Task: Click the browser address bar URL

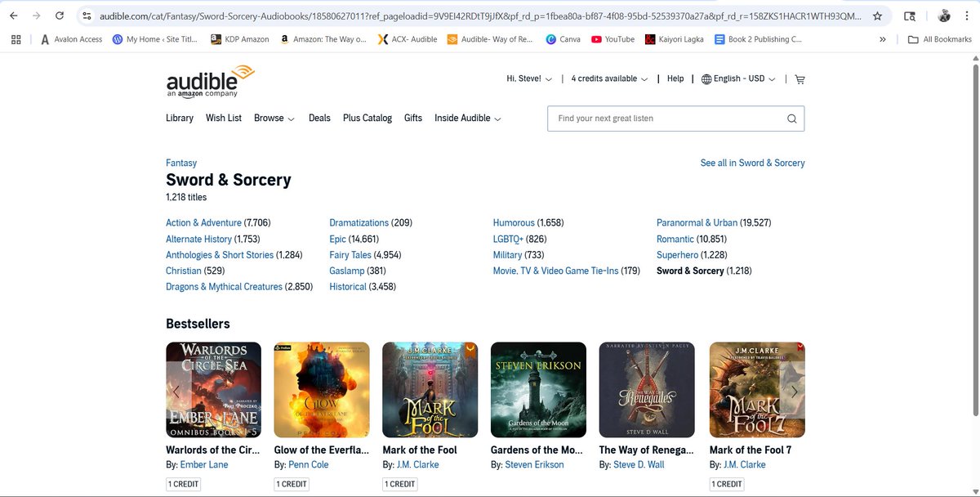Action: click(479, 16)
